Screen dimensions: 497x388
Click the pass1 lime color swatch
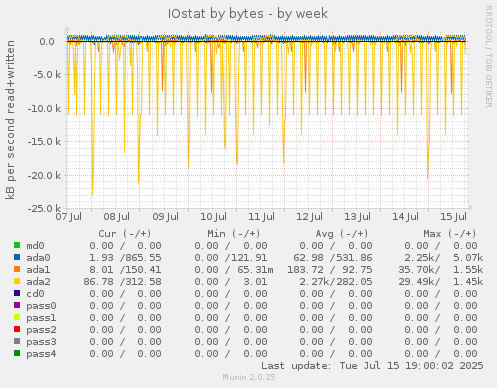[17, 317]
